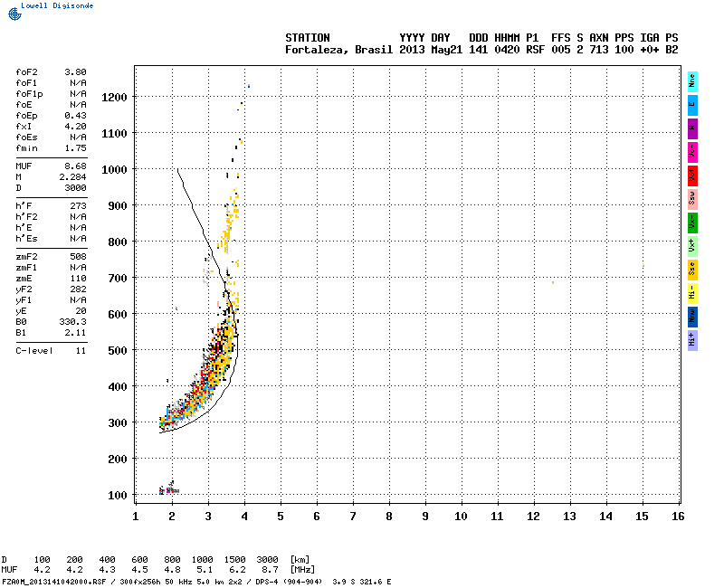Click the Vo+ red legend swatch
This screenshot has height=588, width=724.
[x=692, y=175]
